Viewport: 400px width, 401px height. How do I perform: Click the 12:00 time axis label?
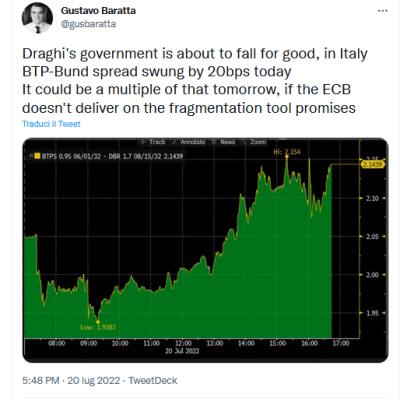click(183, 343)
